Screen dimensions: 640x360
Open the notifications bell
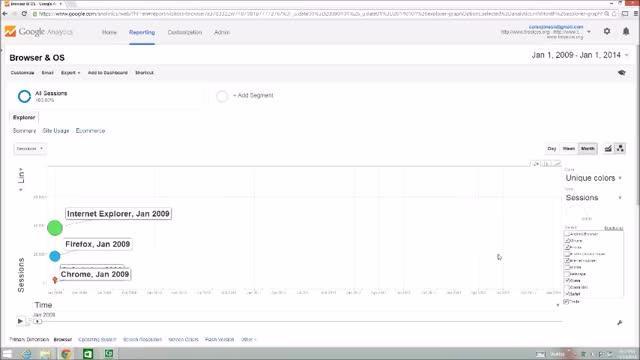click(626, 31)
